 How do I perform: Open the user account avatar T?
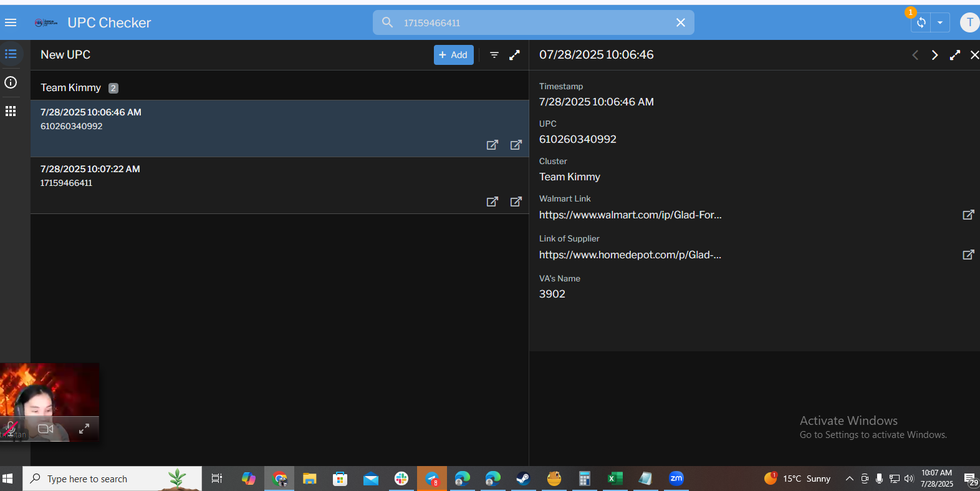click(969, 22)
